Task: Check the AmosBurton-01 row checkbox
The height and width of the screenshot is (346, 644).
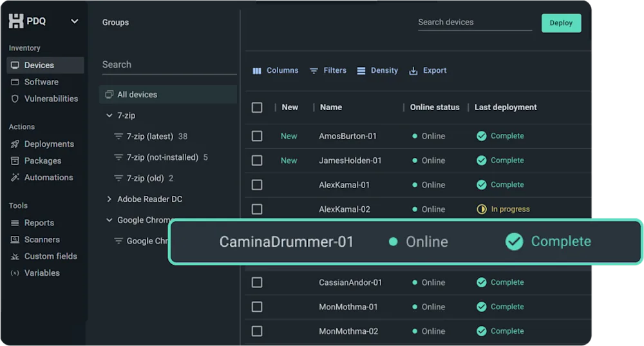Action: (257, 136)
